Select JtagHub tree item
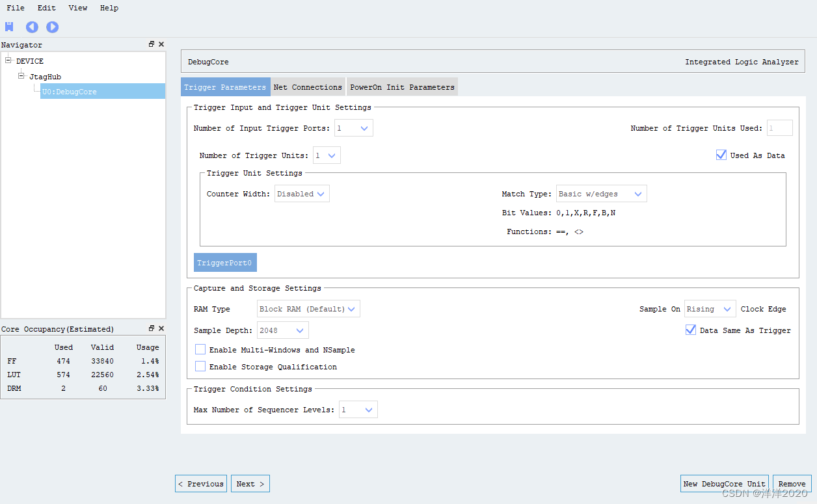The image size is (817, 504). click(45, 77)
